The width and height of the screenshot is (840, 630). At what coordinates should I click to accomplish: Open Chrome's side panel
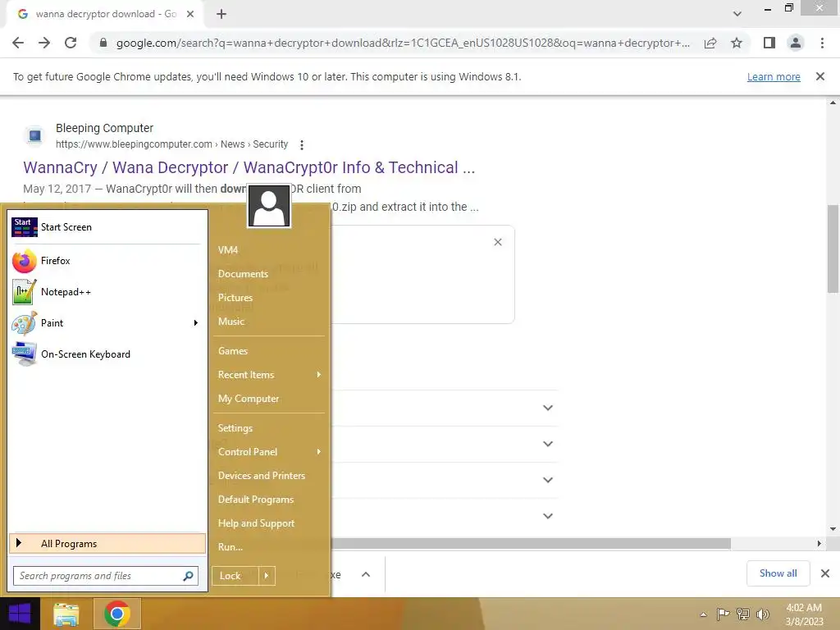coord(769,43)
